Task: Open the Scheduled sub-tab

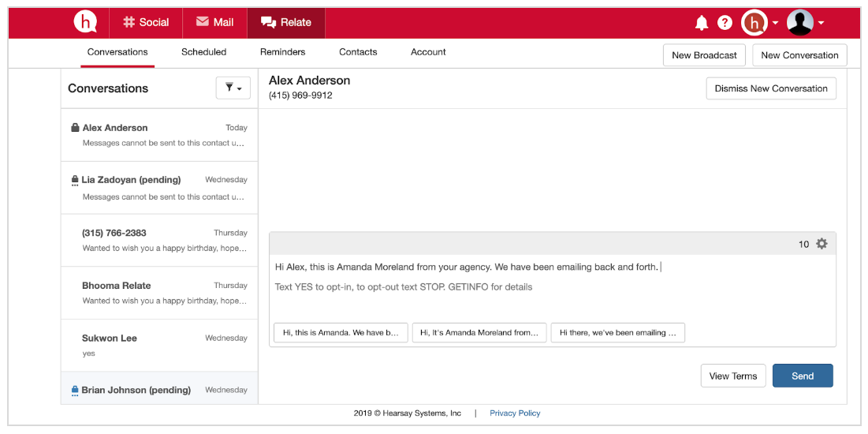Action: (x=203, y=52)
